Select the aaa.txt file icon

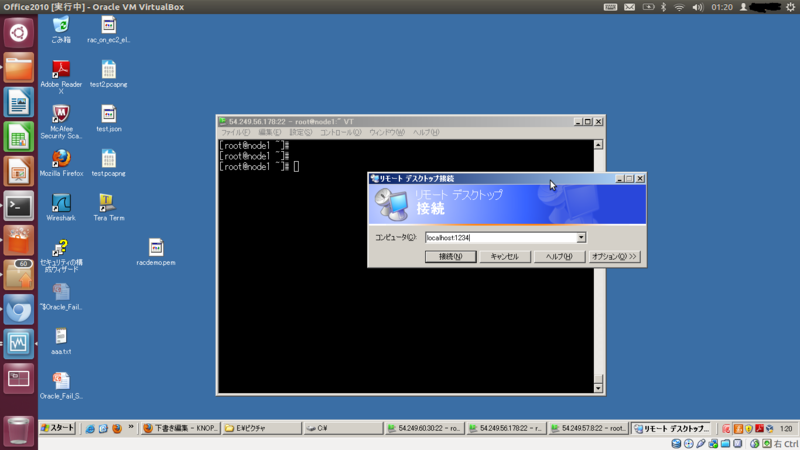61,341
